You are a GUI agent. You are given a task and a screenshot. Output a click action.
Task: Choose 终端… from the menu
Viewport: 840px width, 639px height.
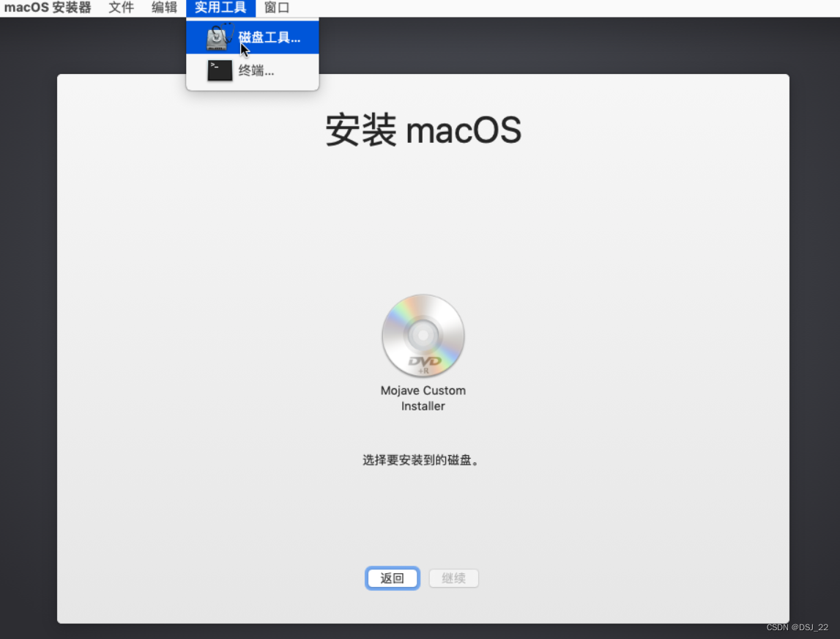click(253, 70)
